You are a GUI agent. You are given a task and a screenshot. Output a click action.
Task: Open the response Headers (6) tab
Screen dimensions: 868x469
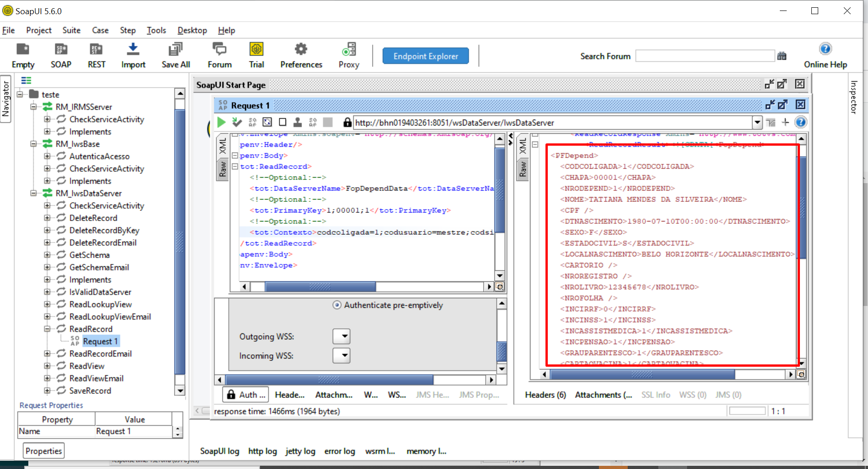coord(545,395)
